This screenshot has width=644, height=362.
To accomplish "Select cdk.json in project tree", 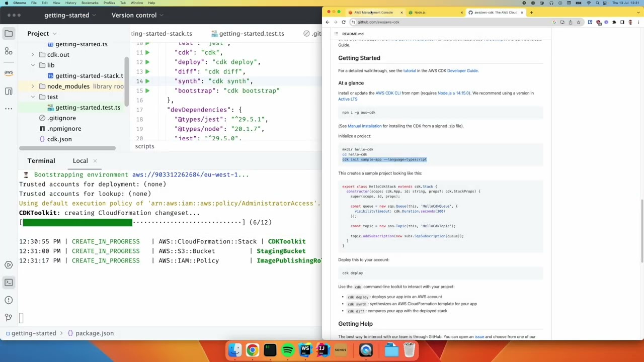I will (x=55, y=139).
